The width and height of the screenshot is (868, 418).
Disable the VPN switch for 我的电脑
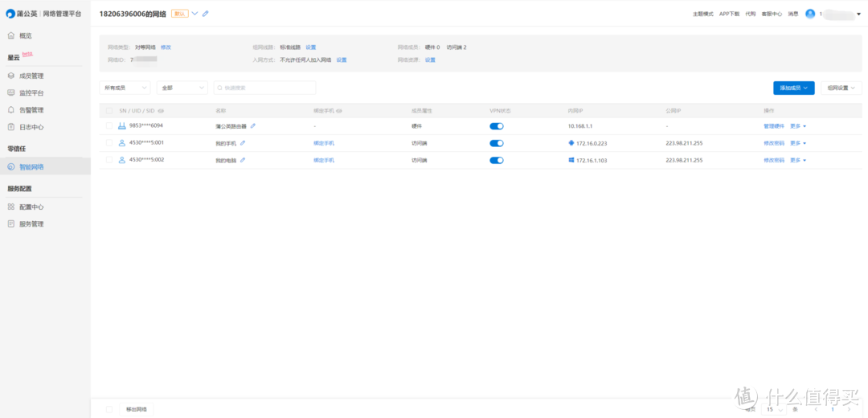click(496, 160)
